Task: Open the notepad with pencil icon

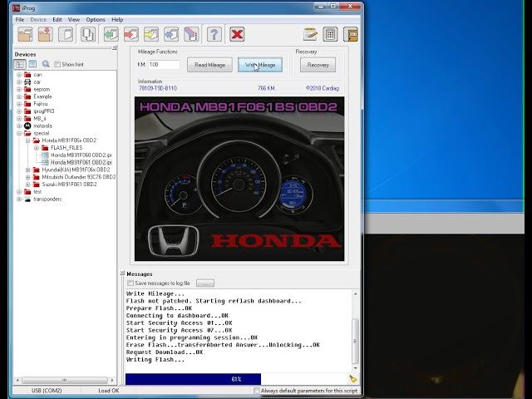Action: pyautogui.click(x=310, y=34)
